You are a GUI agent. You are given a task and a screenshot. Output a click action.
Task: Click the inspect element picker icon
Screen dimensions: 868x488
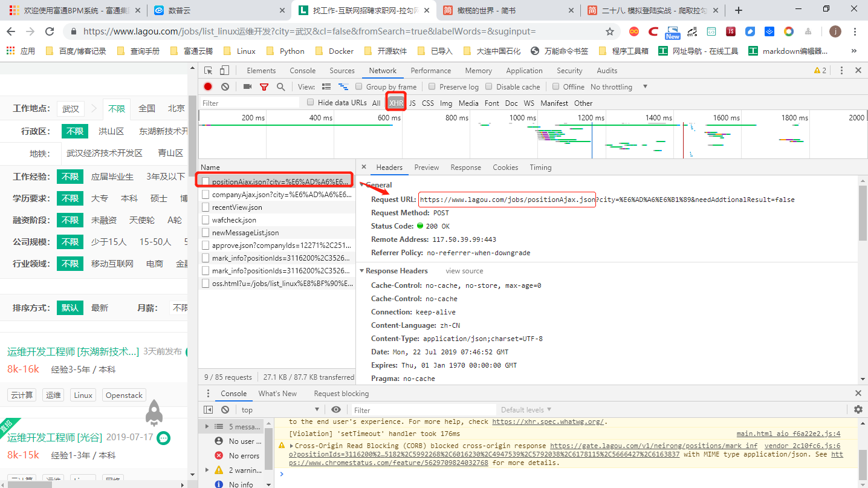point(209,71)
